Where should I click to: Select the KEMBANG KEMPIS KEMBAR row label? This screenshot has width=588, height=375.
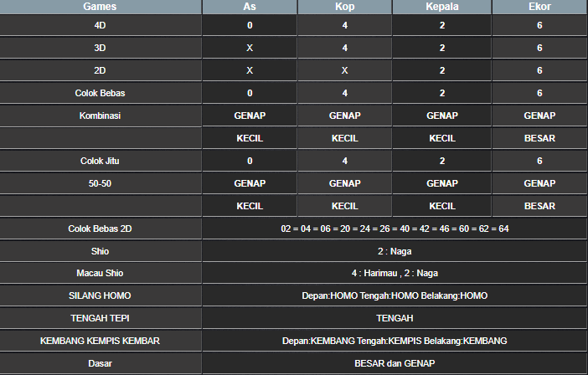point(100,341)
